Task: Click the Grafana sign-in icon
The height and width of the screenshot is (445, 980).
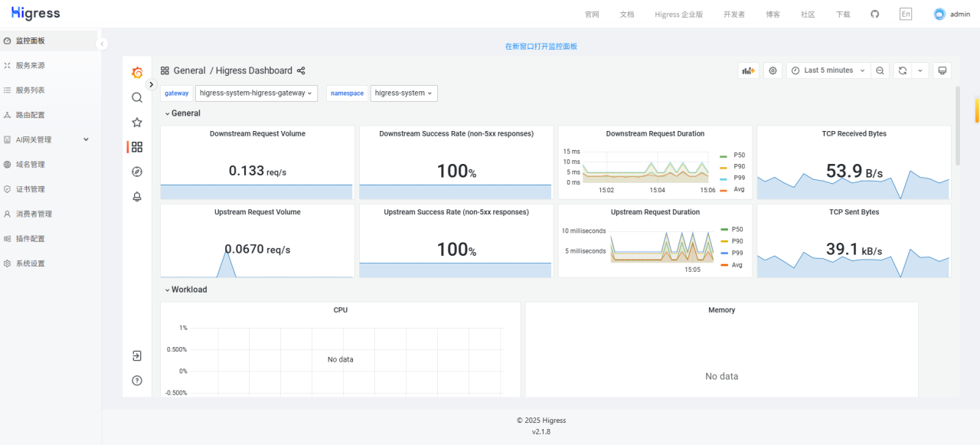Action: [137, 356]
